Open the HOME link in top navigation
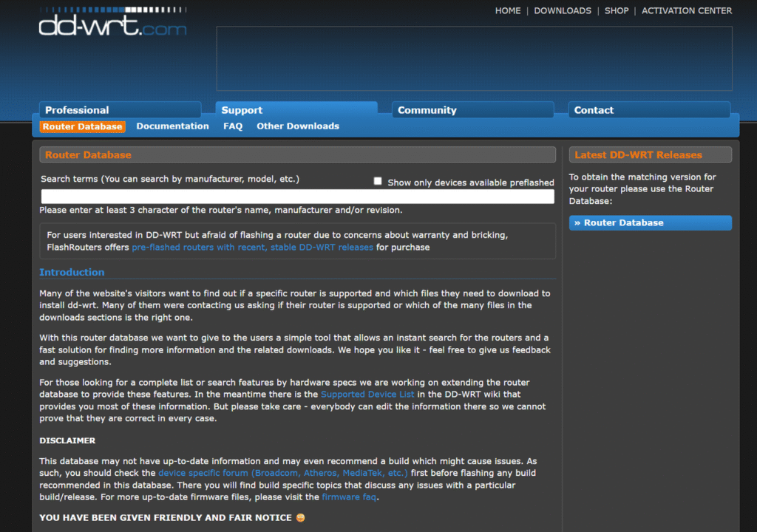 (x=507, y=10)
